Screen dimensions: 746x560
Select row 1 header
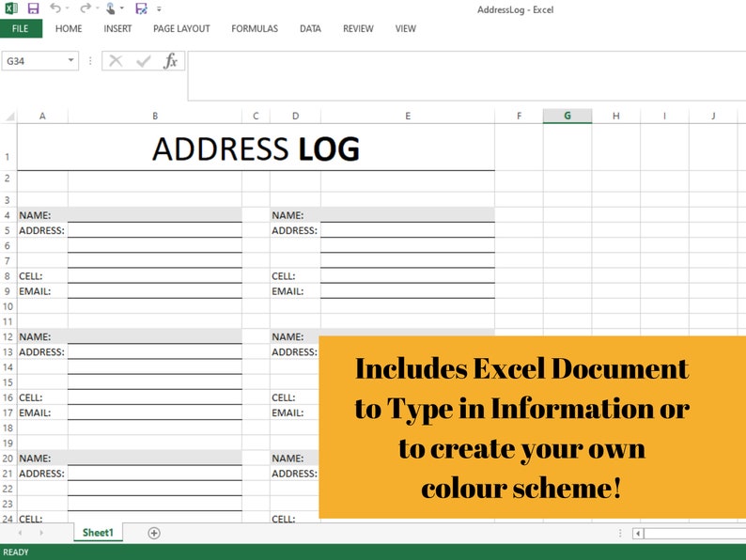coord(8,147)
